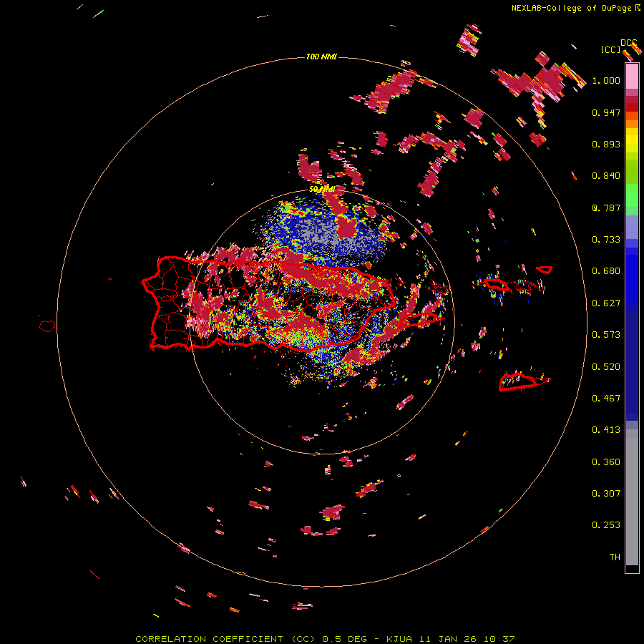Click the St. Croix island outline
This screenshot has width=644, height=644.
point(525,381)
